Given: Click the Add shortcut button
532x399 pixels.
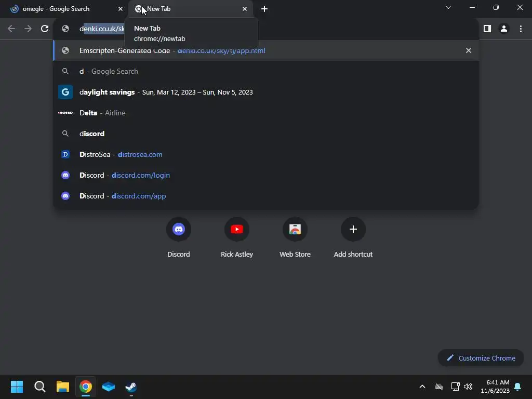Looking at the screenshot, I should pyautogui.click(x=353, y=237).
